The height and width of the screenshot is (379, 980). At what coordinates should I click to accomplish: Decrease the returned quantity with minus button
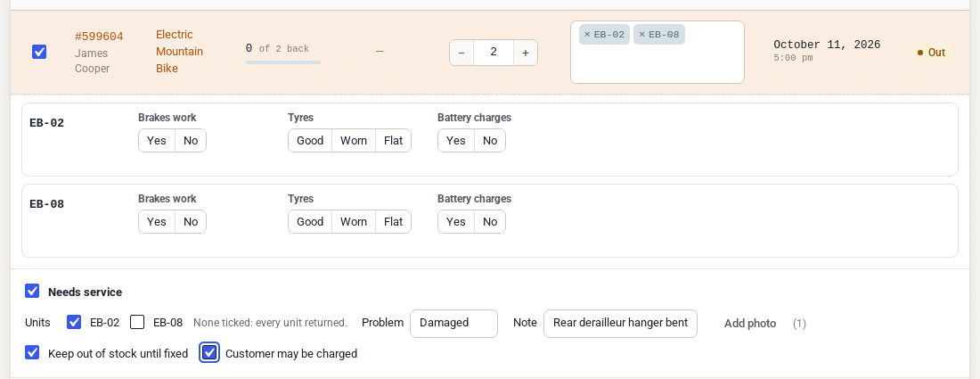point(461,53)
